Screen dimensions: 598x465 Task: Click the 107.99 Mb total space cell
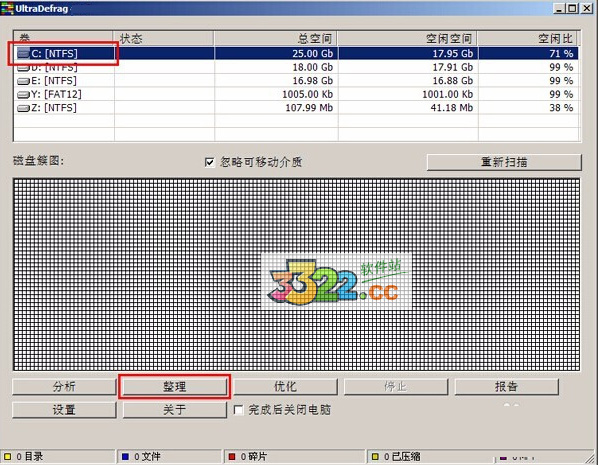click(276, 108)
